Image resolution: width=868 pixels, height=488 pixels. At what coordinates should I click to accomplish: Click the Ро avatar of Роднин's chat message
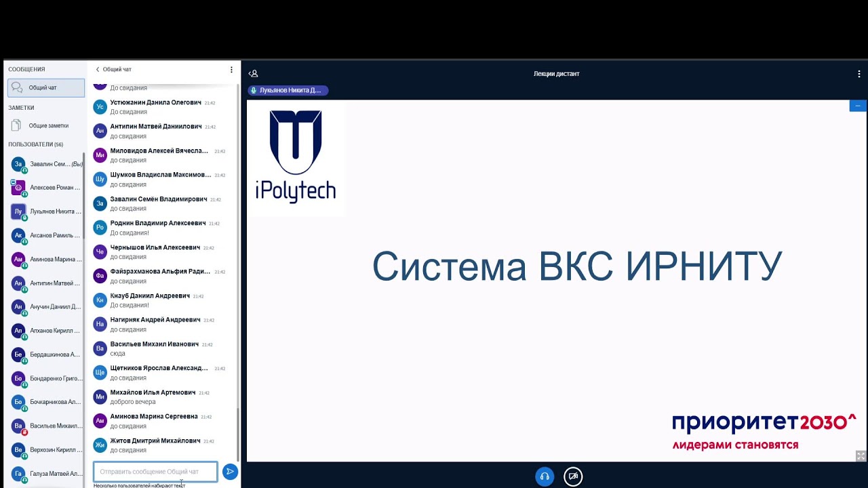[100, 228]
